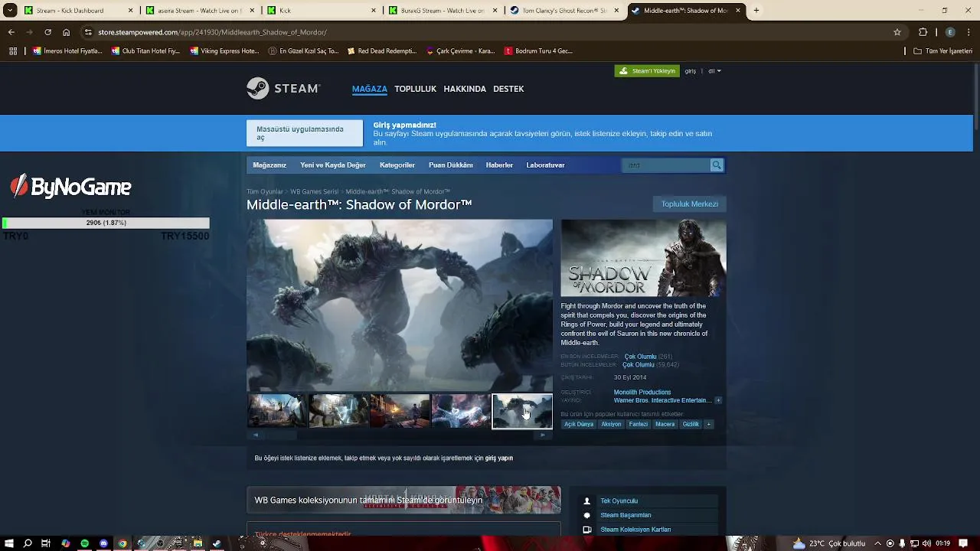Click the site info icon in address bar
Screen dimensions: 980x551
coord(88,32)
